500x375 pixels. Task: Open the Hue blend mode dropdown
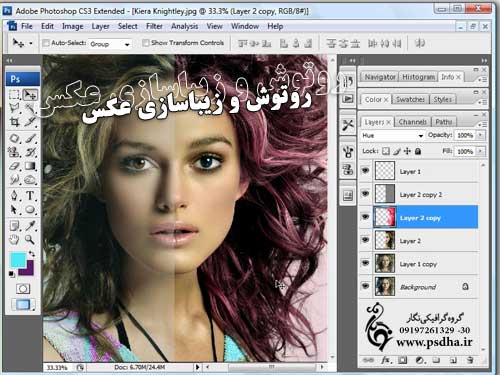tap(392, 135)
